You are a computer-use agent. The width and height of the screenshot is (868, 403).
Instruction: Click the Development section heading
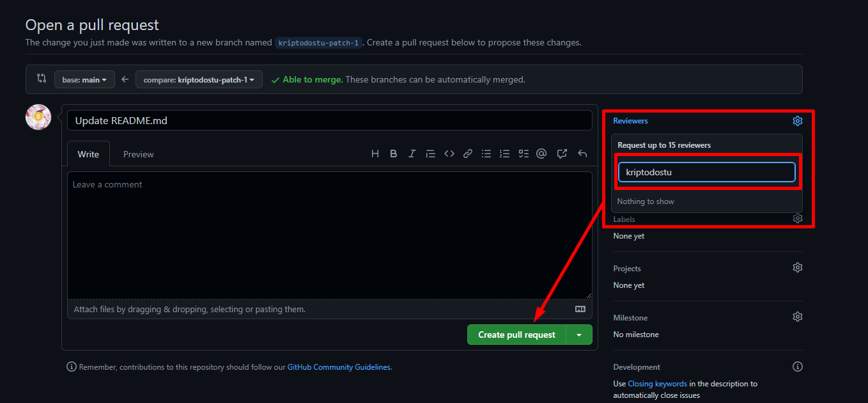pyautogui.click(x=637, y=367)
